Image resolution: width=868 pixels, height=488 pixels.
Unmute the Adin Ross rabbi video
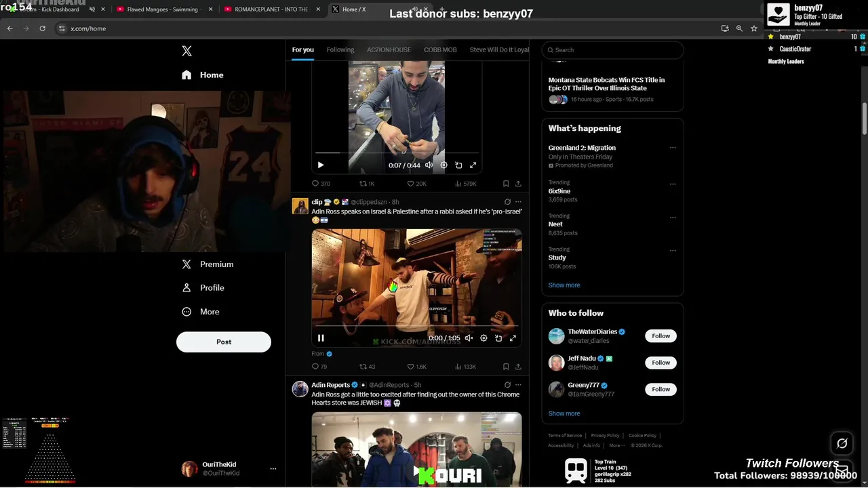(x=469, y=338)
